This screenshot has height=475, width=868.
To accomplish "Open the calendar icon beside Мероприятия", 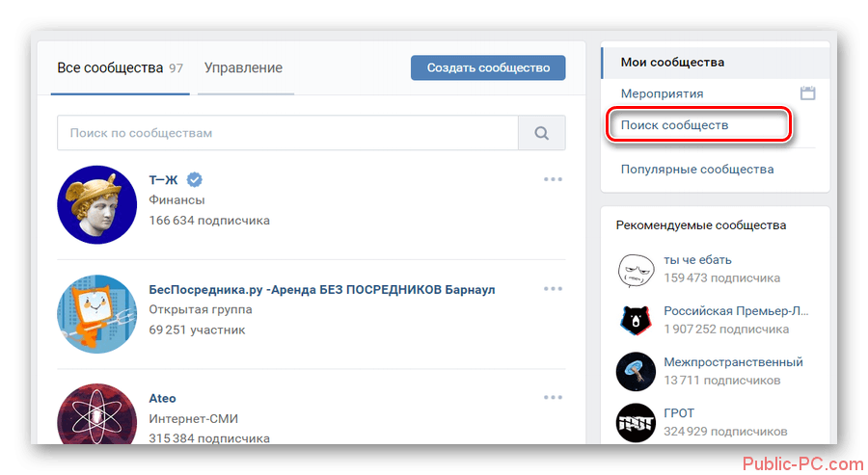I will (808, 93).
